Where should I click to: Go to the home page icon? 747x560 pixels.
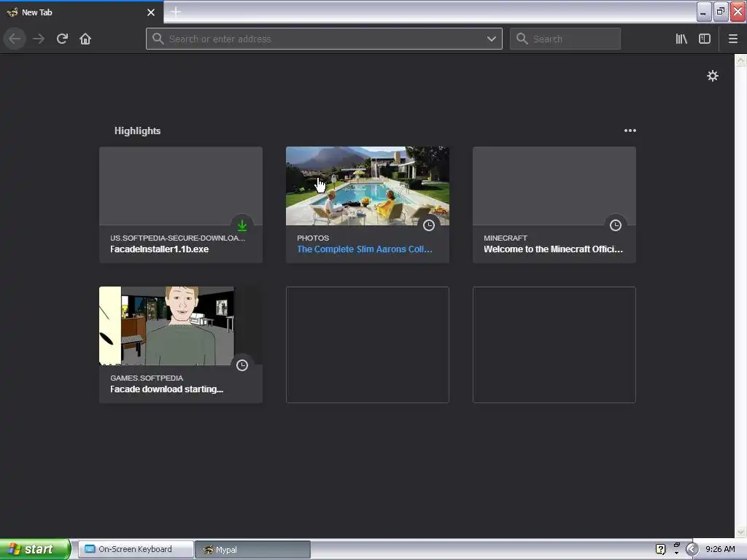click(x=85, y=39)
